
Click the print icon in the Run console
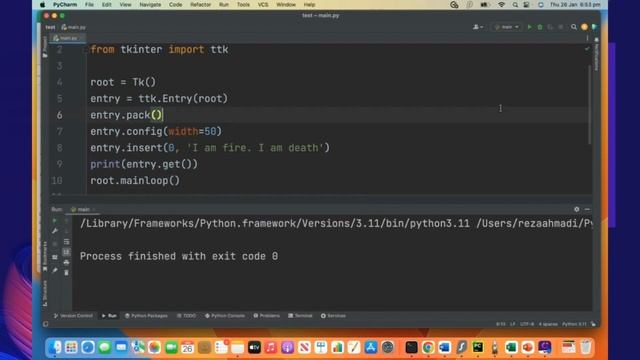click(66, 262)
